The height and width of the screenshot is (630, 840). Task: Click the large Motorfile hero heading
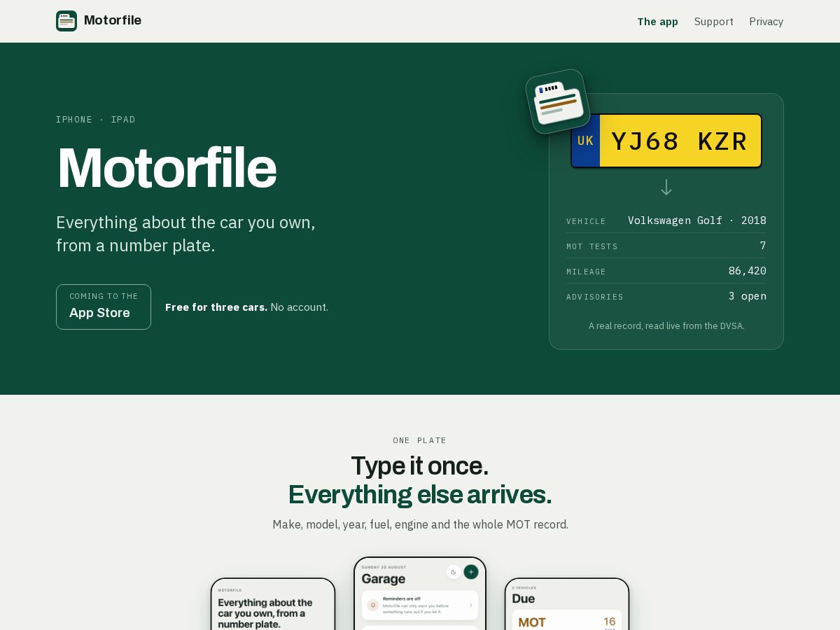pyautogui.click(x=167, y=168)
